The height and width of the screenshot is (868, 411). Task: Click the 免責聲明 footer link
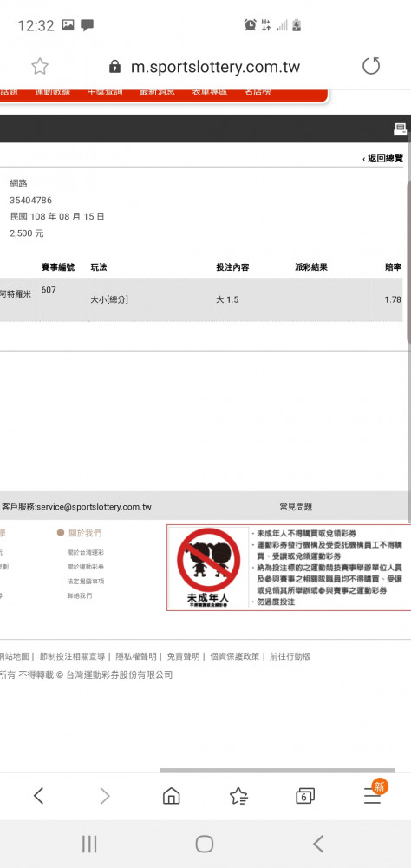click(x=183, y=656)
